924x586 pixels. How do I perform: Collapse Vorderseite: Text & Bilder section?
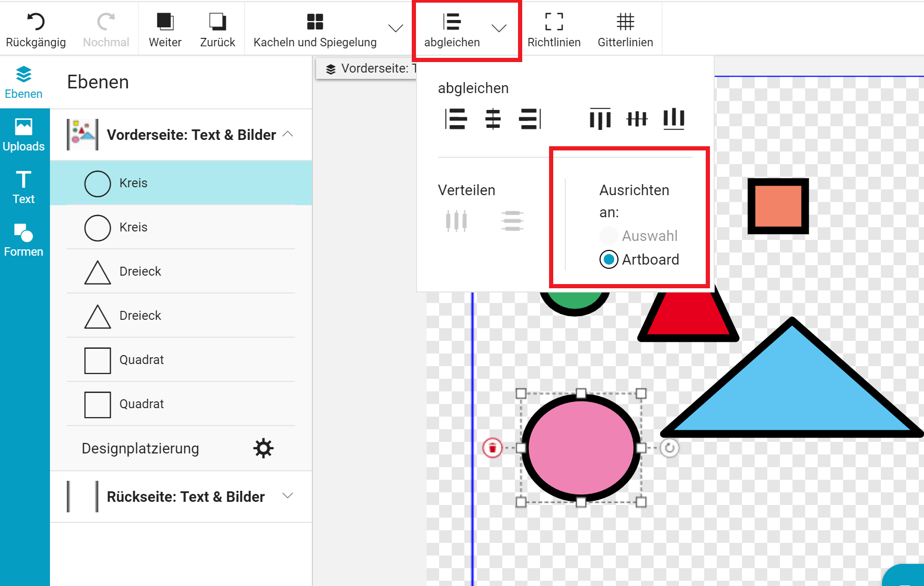288,134
